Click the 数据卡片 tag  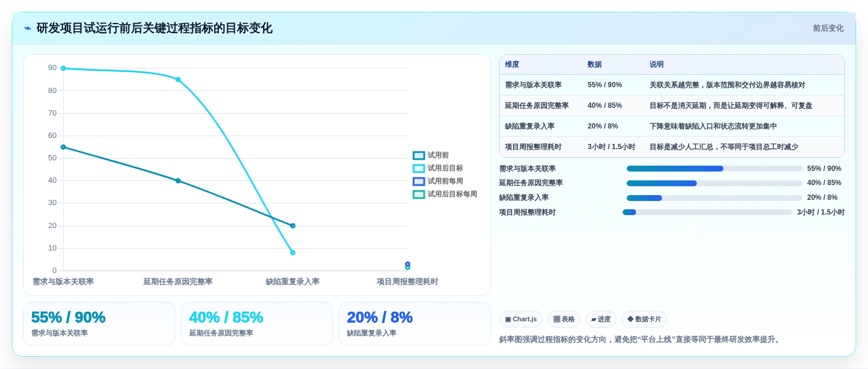(x=644, y=319)
